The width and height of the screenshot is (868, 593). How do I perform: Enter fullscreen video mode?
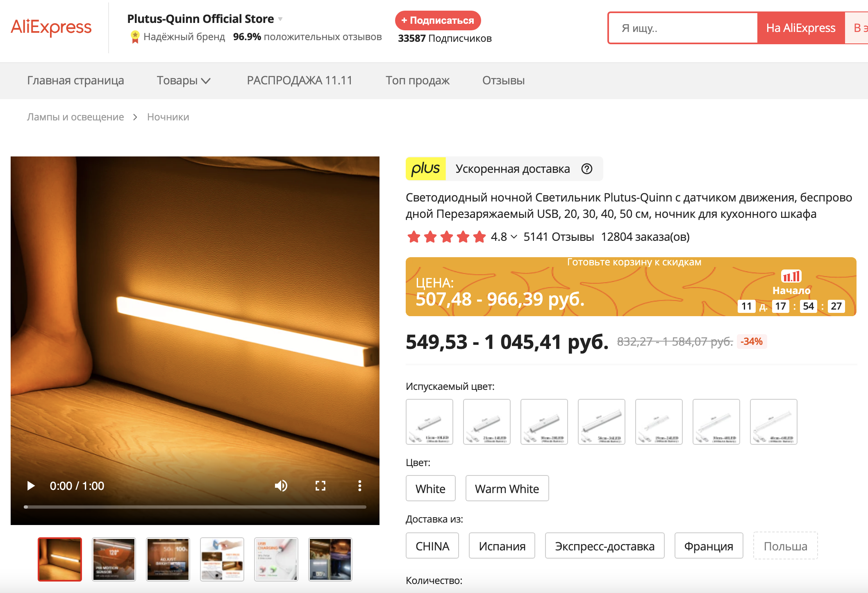click(320, 486)
